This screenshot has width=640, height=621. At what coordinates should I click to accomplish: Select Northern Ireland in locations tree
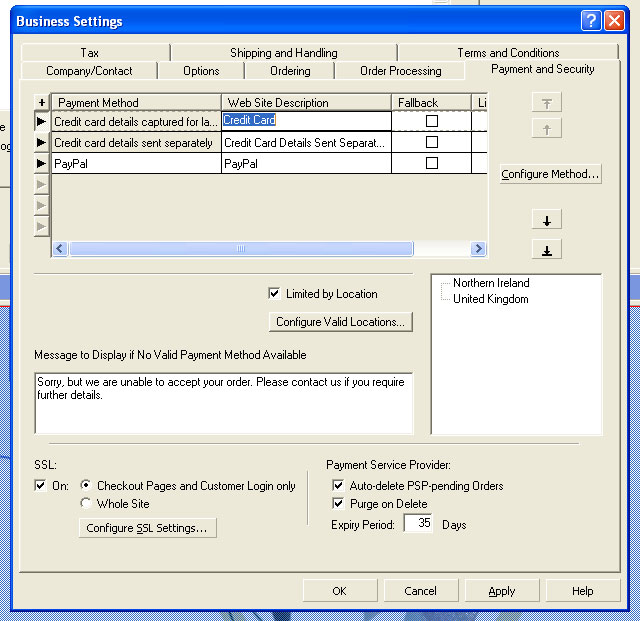point(490,283)
